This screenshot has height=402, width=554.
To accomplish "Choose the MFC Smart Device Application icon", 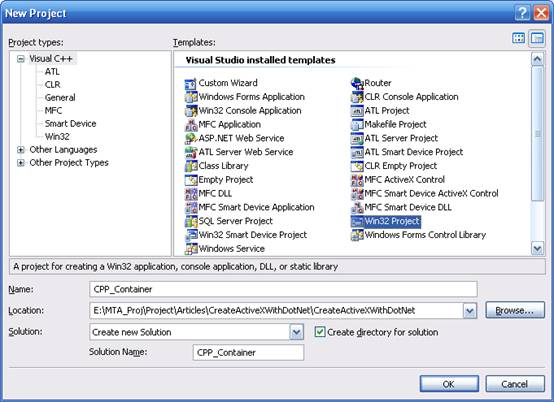I will 191,207.
